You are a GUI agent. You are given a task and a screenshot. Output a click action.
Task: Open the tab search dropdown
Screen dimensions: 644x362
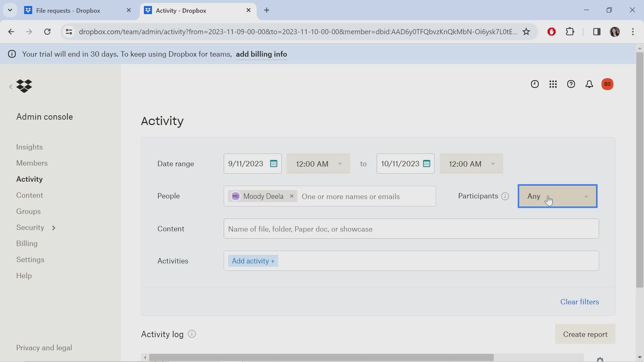pos(10,10)
